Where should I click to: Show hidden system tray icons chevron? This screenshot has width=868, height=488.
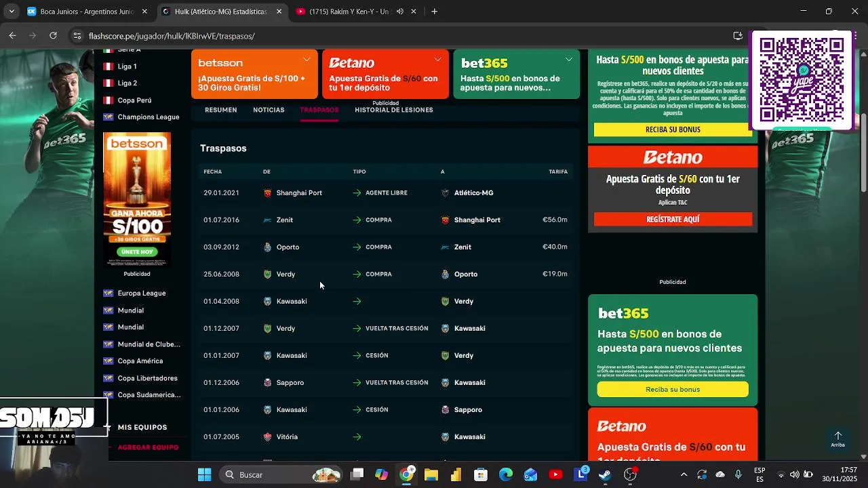click(x=684, y=474)
